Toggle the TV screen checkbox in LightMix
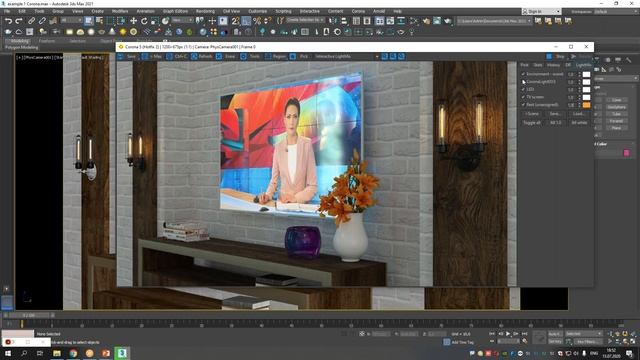Screen dimensions: 640x360 (x=523, y=97)
